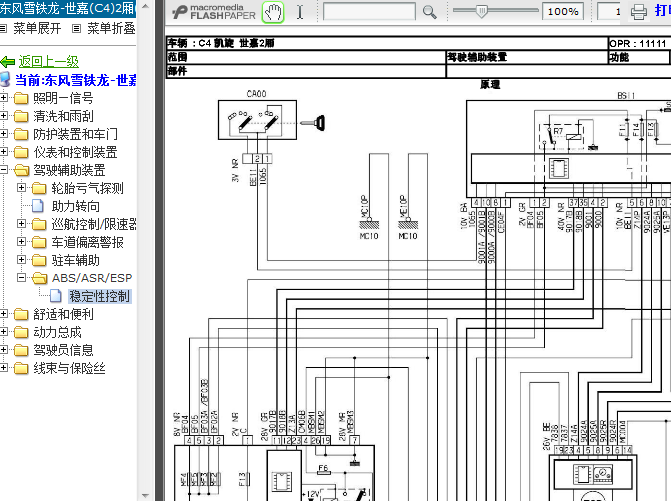Click sidebar scrollbar down arrow
The image size is (671, 501).
[145, 496]
